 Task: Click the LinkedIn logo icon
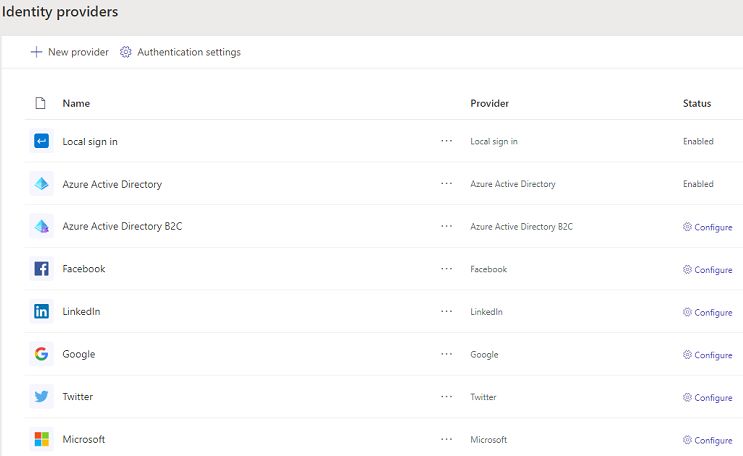click(x=41, y=312)
